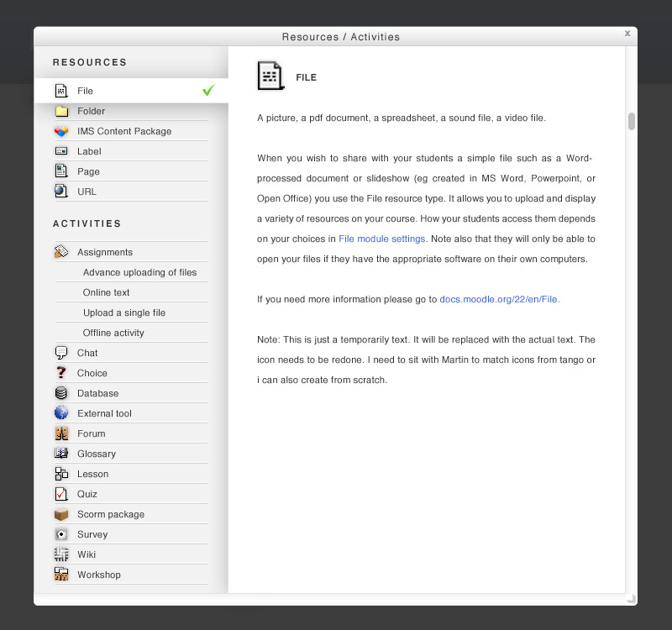Click the Page resource icon
Image resolution: width=672 pixels, height=630 pixels.
tap(61, 171)
